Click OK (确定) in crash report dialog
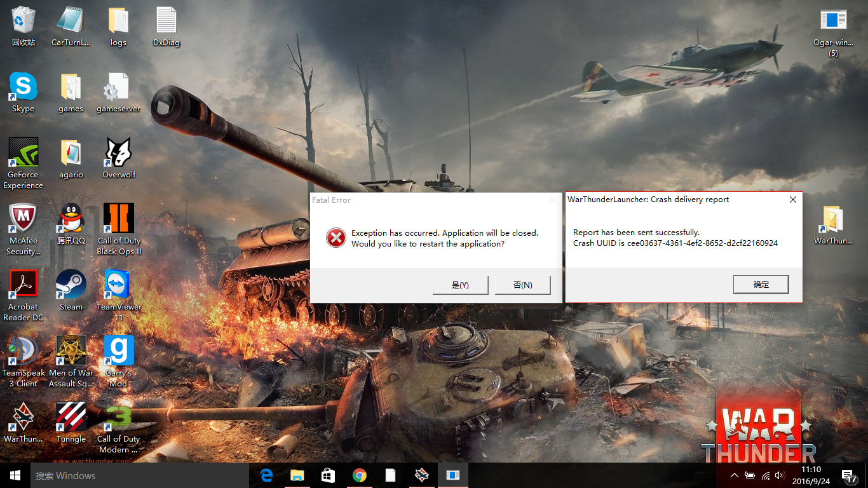Image resolution: width=868 pixels, height=488 pixels. (761, 285)
